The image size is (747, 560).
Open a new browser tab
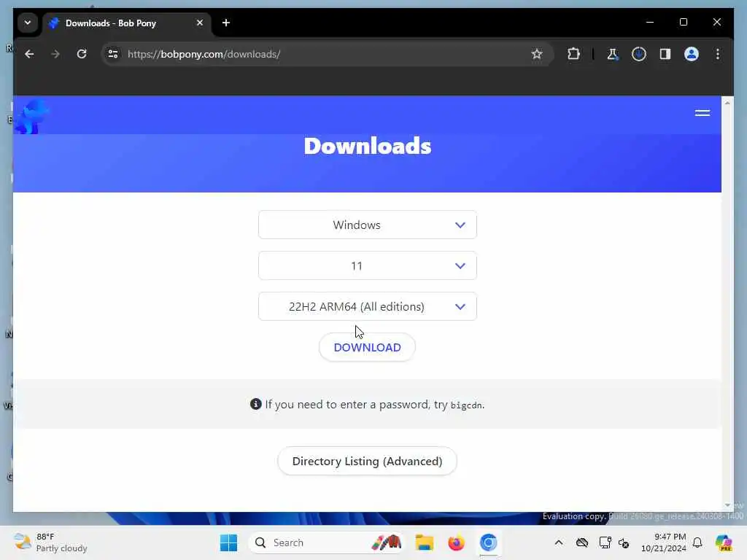(226, 23)
